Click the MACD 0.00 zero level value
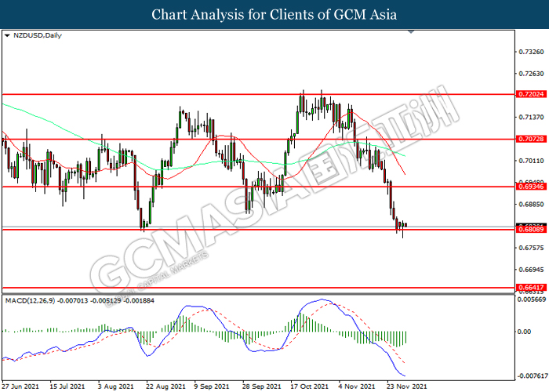The height and width of the screenshot is (392, 549). pos(524,332)
